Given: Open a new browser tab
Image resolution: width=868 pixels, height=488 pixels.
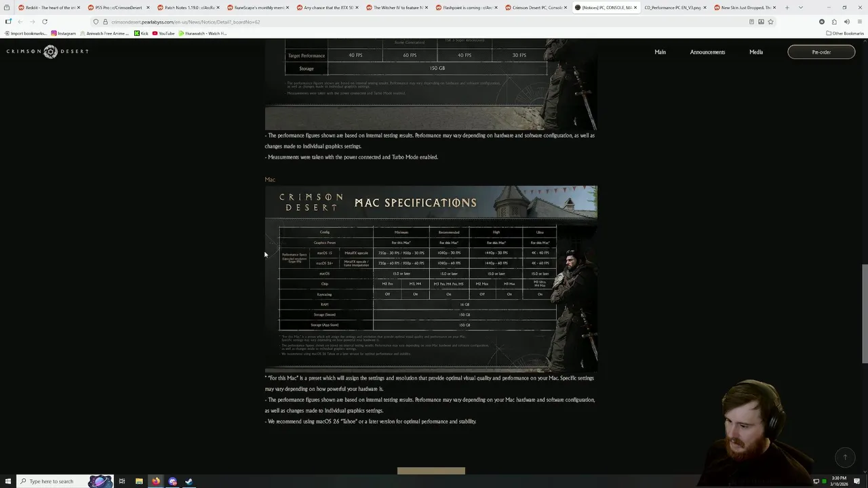Looking at the screenshot, I should [787, 7].
